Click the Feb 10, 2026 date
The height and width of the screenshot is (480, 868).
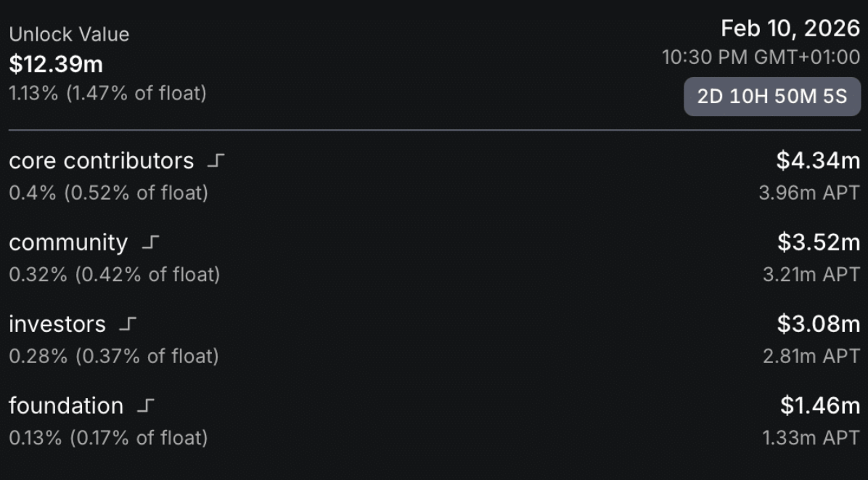tap(790, 29)
